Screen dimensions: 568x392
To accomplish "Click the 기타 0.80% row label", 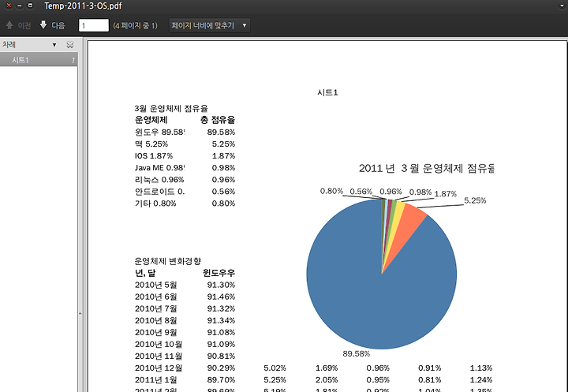I will pos(155,203).
